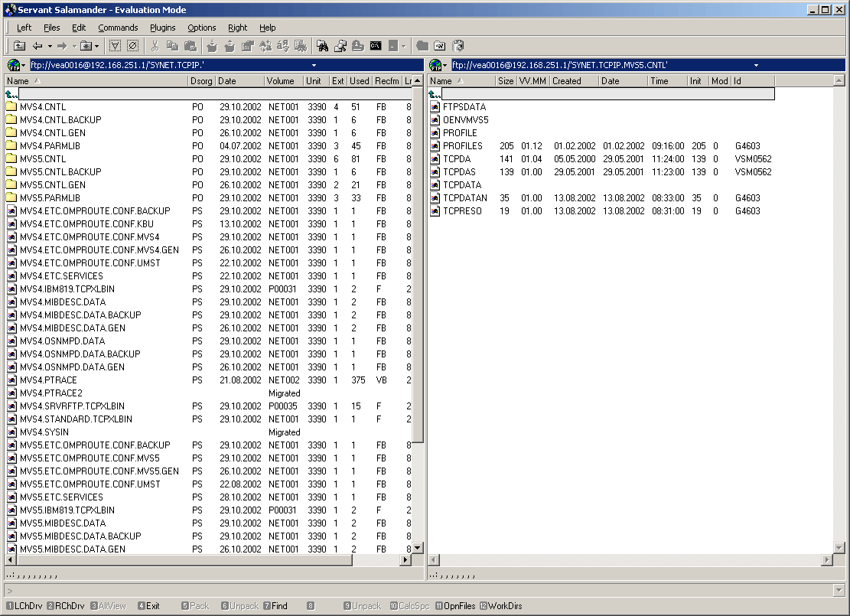Select MVS4.SYSIN file row
The height and width of the screenshot is (616, 850).
[x=209, y=432]
